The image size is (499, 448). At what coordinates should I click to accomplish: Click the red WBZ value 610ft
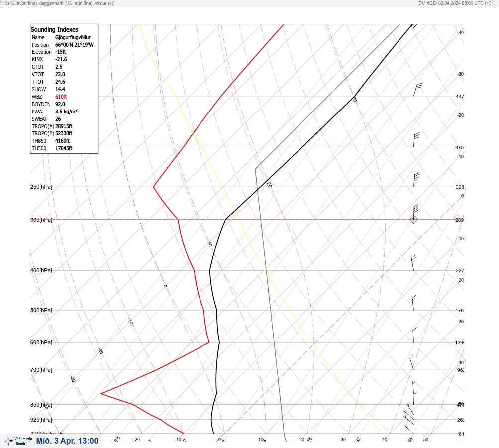[61, 97]
